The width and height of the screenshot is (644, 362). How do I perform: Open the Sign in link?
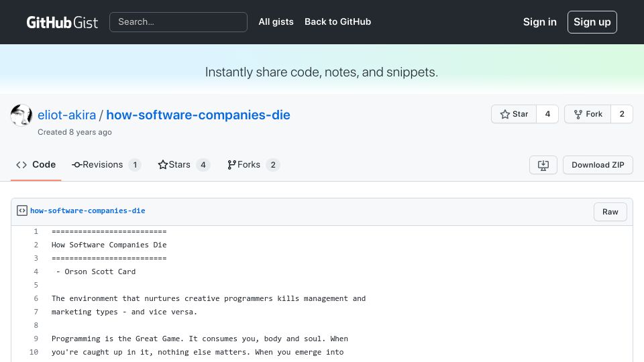click(x=539, y=21)
